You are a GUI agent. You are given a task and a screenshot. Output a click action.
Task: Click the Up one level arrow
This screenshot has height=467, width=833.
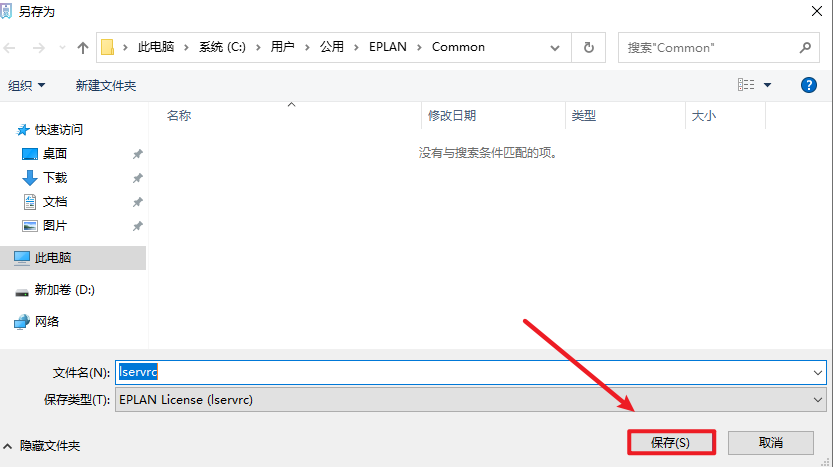click(83, 47)
